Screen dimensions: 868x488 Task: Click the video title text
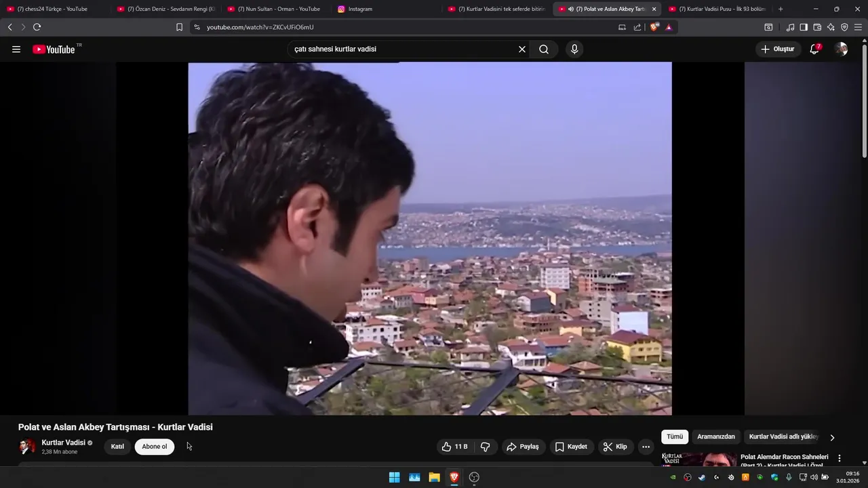(115, 427)
